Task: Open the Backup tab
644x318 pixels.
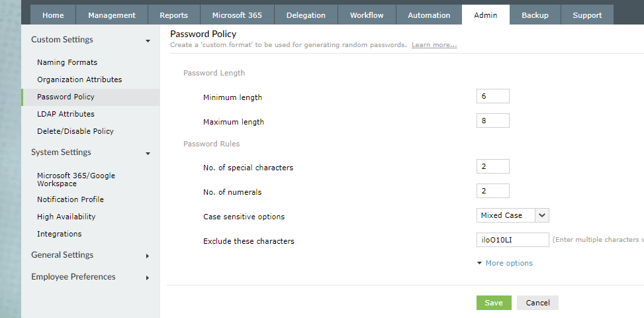Action: click(534, 15)
